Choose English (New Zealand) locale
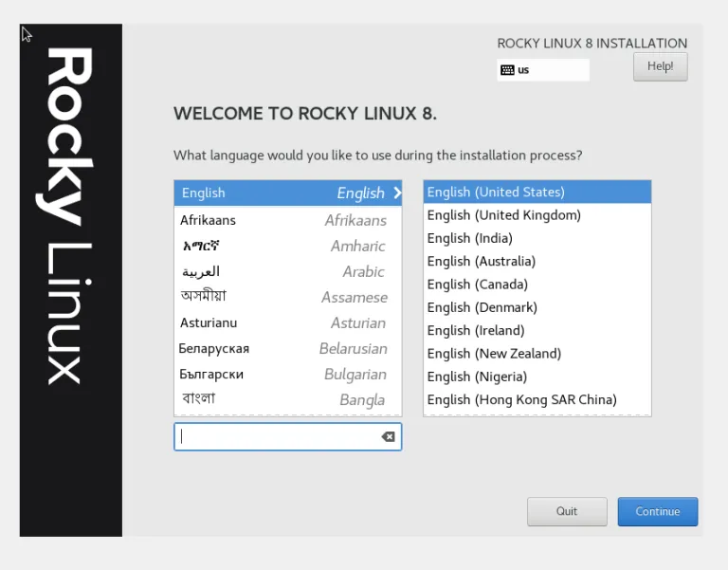The image size is (728, 570). click(537, 354)
